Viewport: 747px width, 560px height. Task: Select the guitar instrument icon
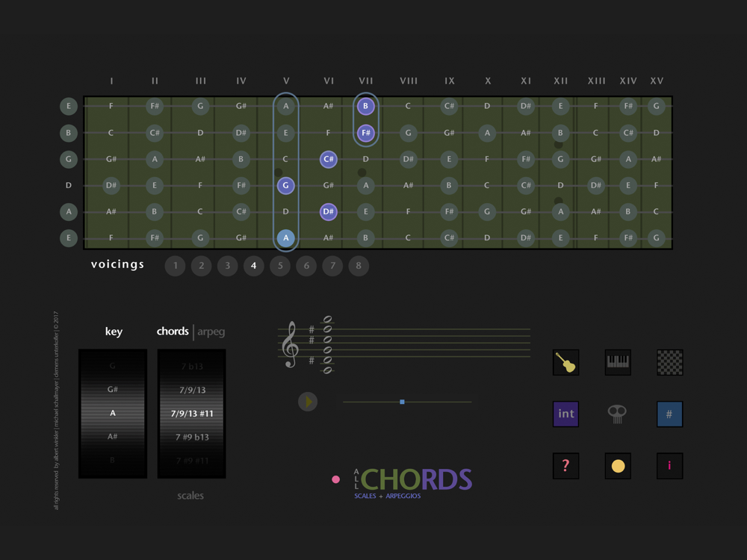(565, 362)
